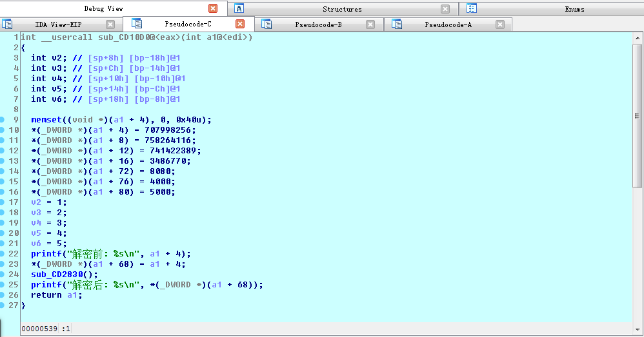Close the Pseudocode-A tab
The width and height of the screenshot is (644, 337).
[x=500, y=24]
